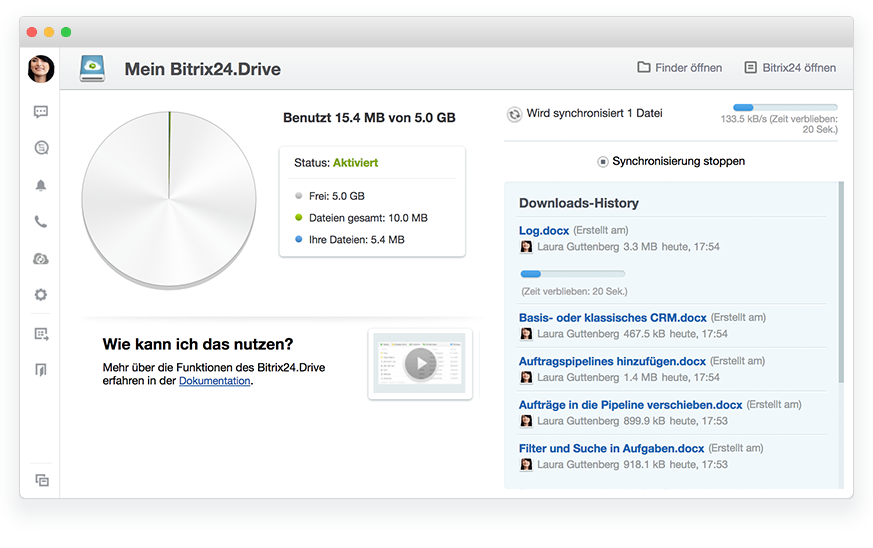Click the door-shaped sidebar icon

click(41, 370)
